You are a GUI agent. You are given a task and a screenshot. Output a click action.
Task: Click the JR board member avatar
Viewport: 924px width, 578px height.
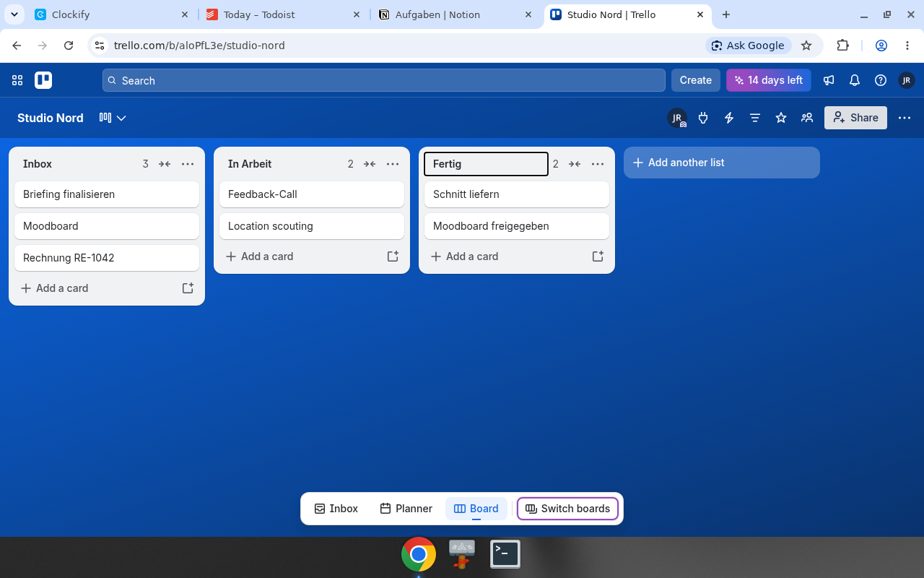click(x=677, y=118)
